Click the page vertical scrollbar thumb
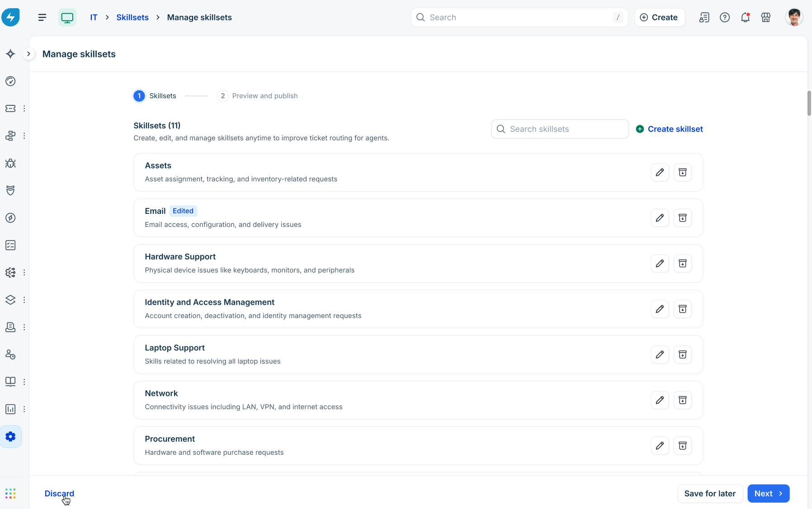The height and width of the screenshot is (509, 812). coord(809,103)
